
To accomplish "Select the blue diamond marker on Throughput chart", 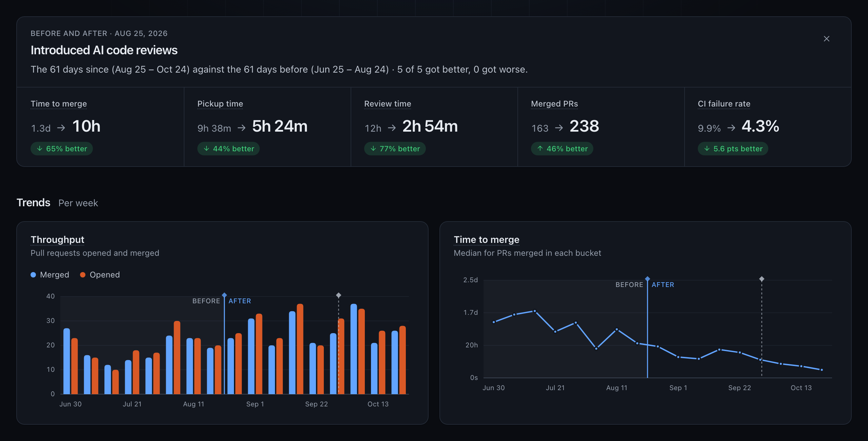I will click(224, 295).
